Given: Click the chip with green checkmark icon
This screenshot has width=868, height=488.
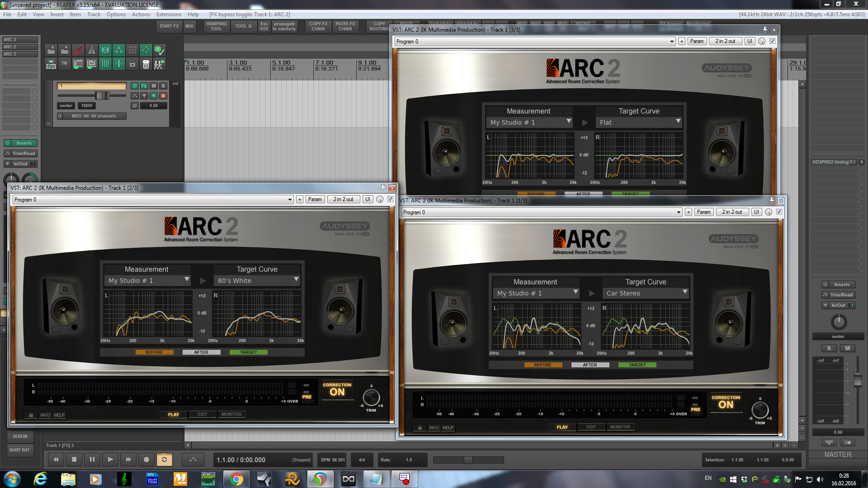Looking at the screenshot, I should (160, 50).
